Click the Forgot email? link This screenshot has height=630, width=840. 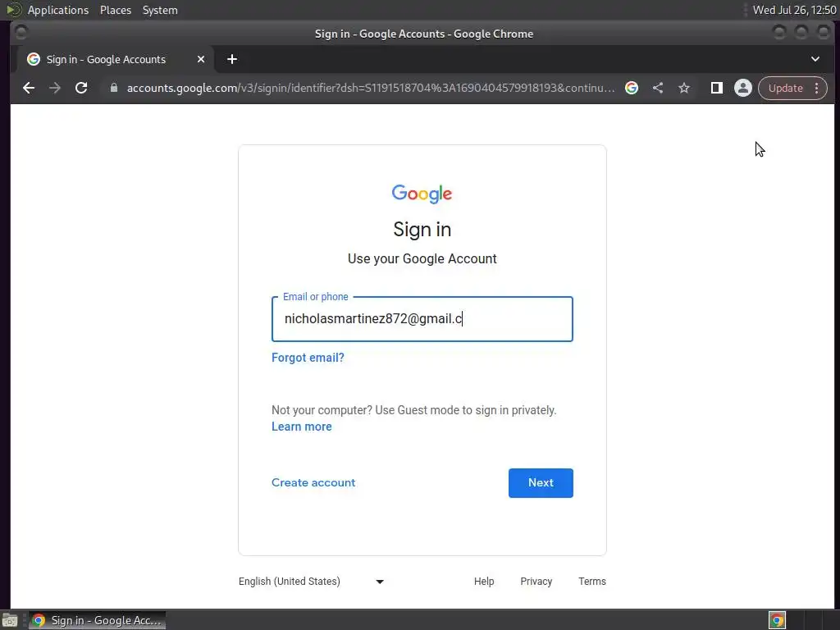tap(308, 358)
